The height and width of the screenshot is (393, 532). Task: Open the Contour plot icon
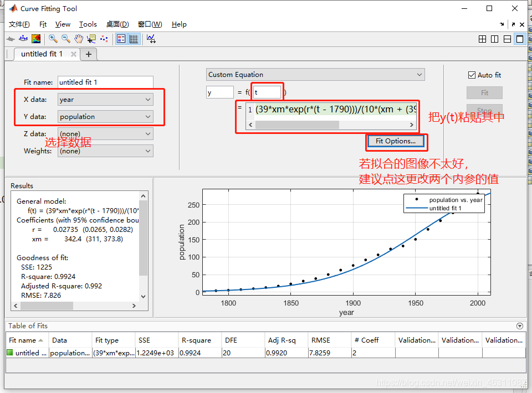click(x=36, y=39)
